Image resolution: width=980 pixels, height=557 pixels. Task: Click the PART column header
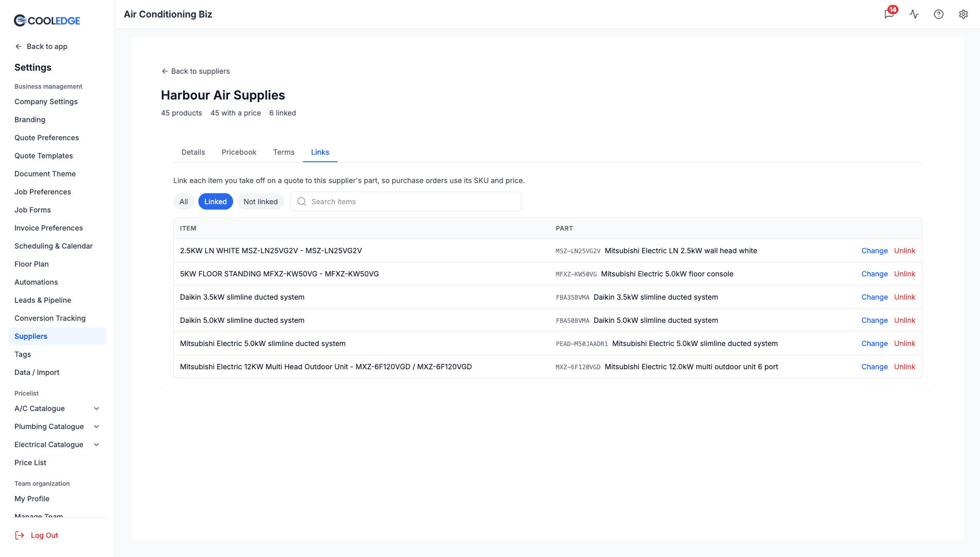point(564,228)
